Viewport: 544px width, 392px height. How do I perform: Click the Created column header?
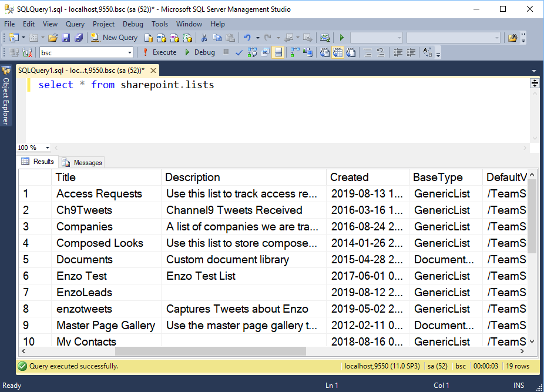pos(368,177)
